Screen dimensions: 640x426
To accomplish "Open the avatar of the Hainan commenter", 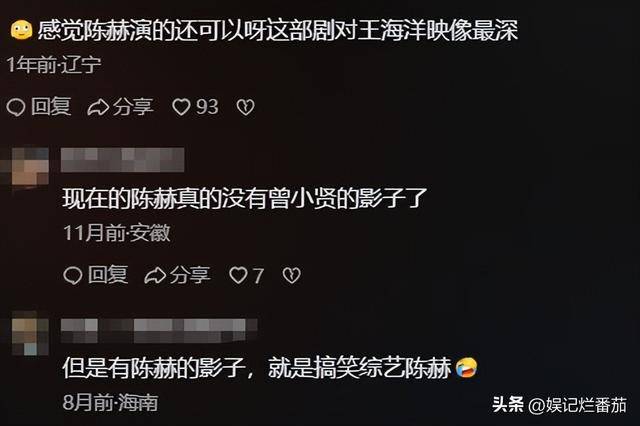I will [30, 337].
